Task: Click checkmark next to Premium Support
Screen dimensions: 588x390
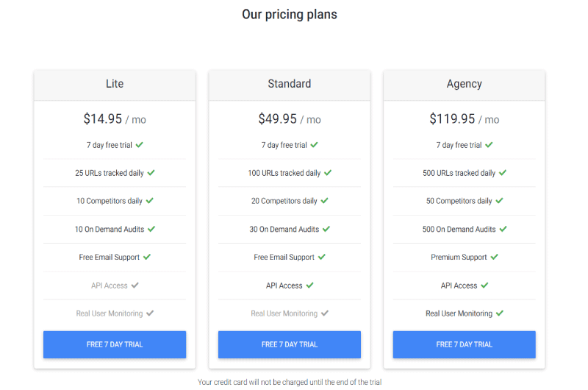Action: click(494, 257)
